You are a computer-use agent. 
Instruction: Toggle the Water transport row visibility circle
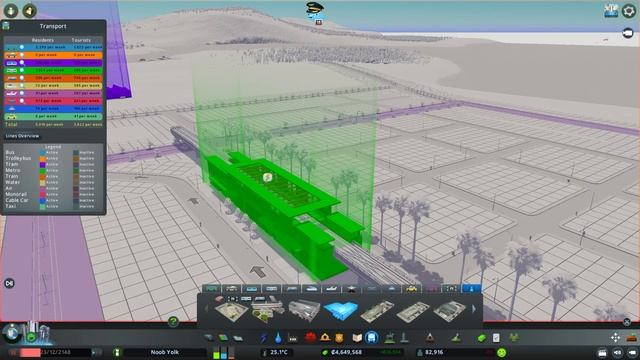tap(22, 86)
